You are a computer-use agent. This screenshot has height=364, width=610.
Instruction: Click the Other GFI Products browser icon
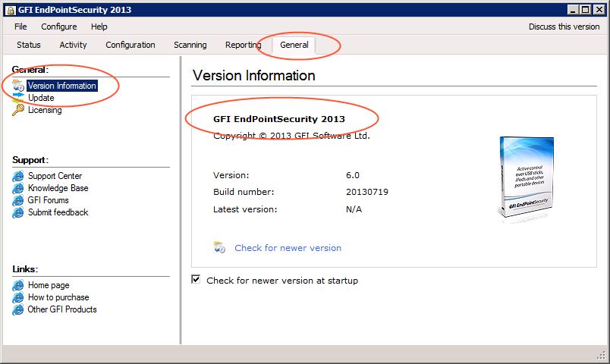click(x=18, y=309)
